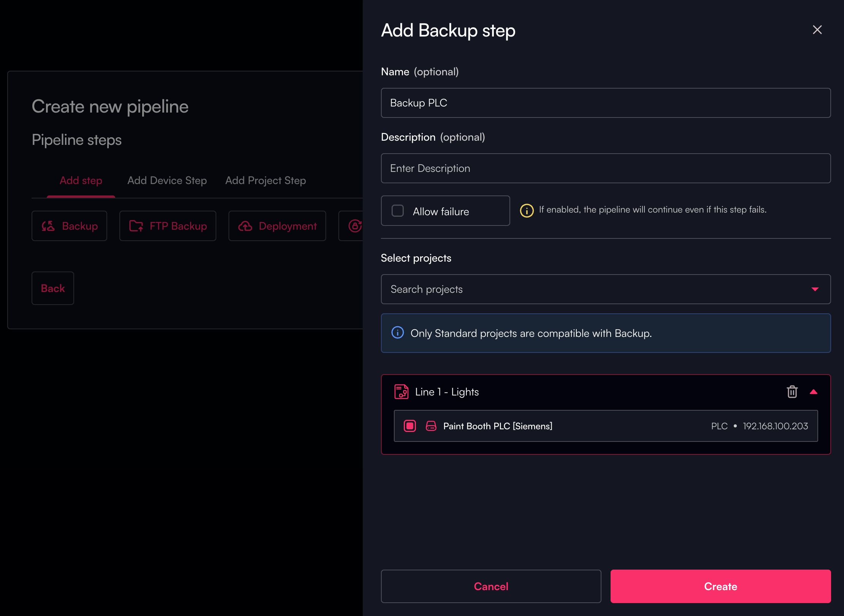Close the Add Backup step panel
Viewport: 844px width, 616px height.
click(x=817, y=30)
